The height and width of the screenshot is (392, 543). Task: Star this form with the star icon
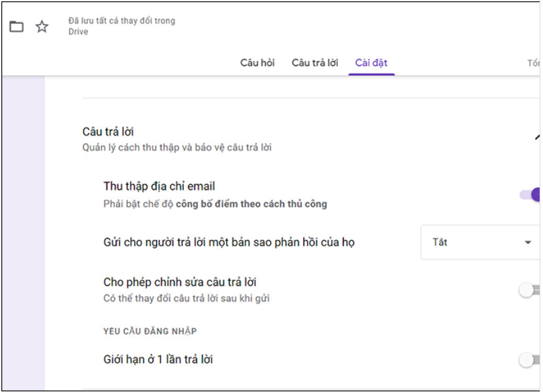[x=42, y=26]
